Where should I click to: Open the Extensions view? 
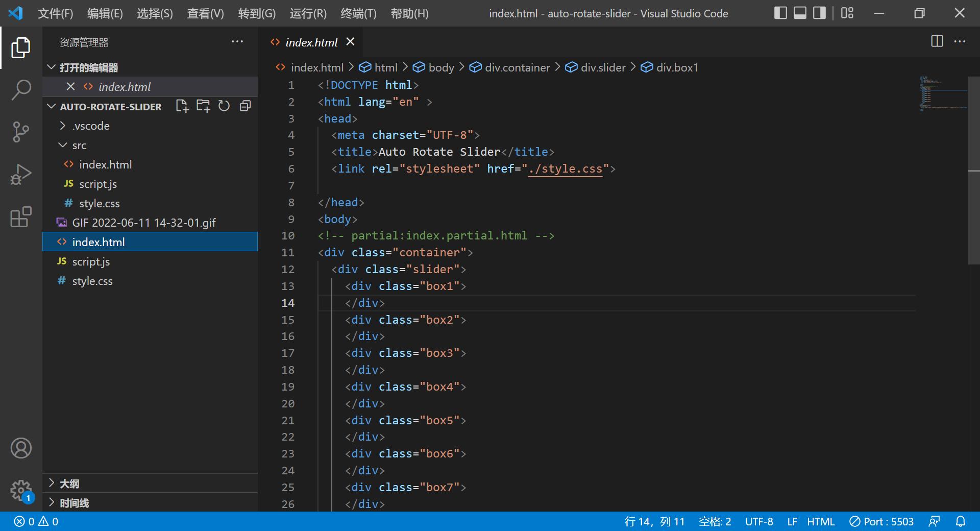(21, 217)
